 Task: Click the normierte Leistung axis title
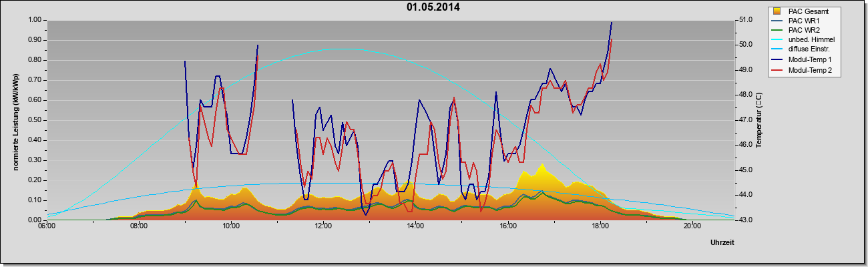[15, 120]
